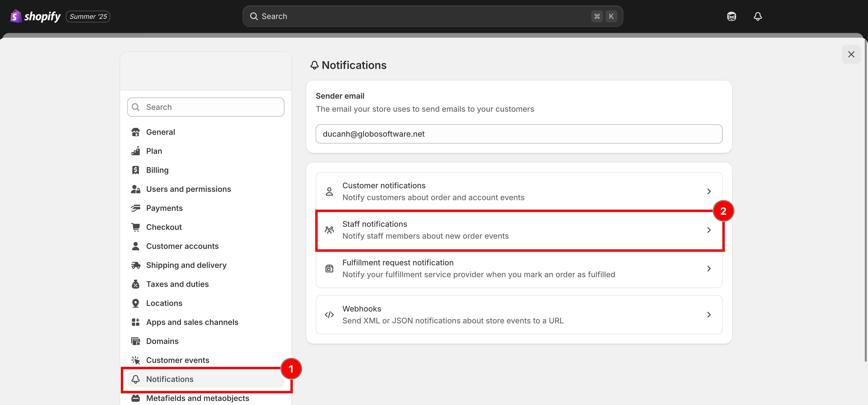
Task: Click the Apps and sales channels icon
Action: [x=135, y=322]
